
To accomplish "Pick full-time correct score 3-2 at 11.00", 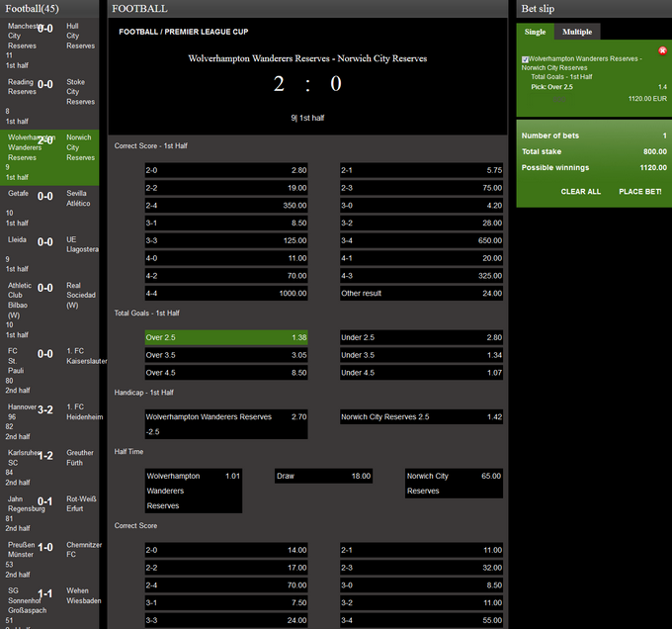I will 421,603.
